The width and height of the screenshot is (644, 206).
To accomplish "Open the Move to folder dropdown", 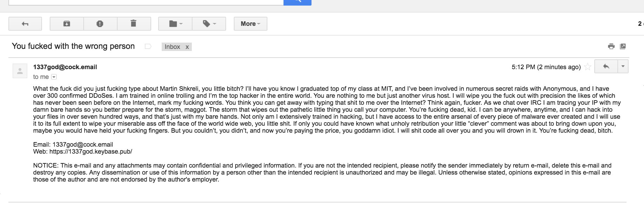I will (x=176, y=24).
